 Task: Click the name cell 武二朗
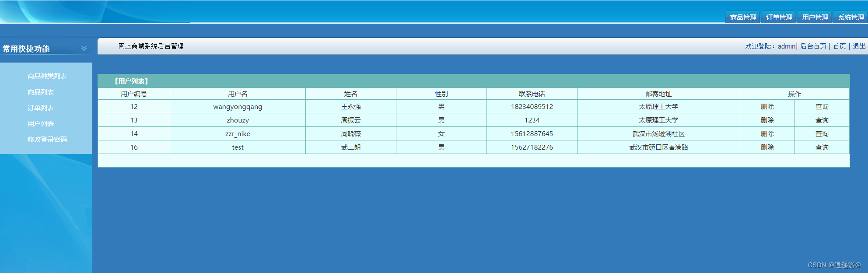click(x=351, y=147)
